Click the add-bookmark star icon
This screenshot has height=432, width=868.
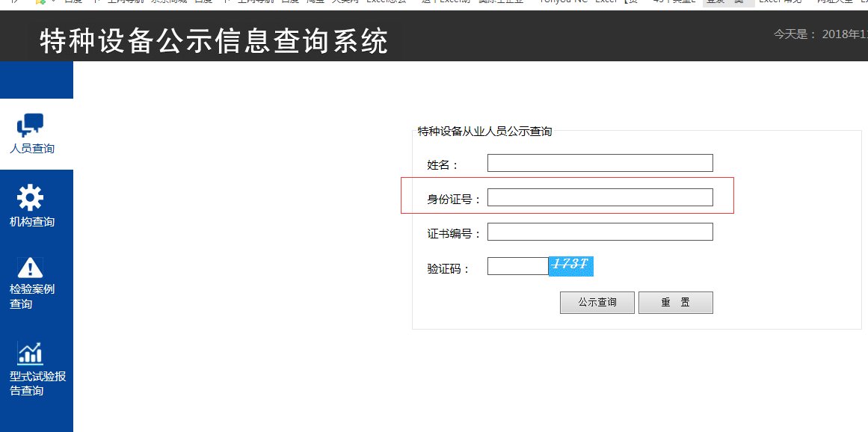click(x=41, y=2)
